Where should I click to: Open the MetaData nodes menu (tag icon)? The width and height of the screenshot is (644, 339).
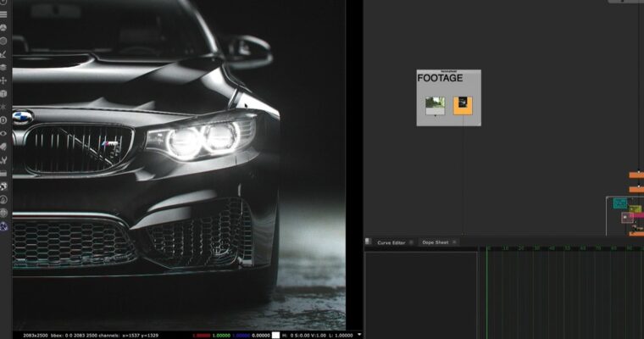[3, 147]
